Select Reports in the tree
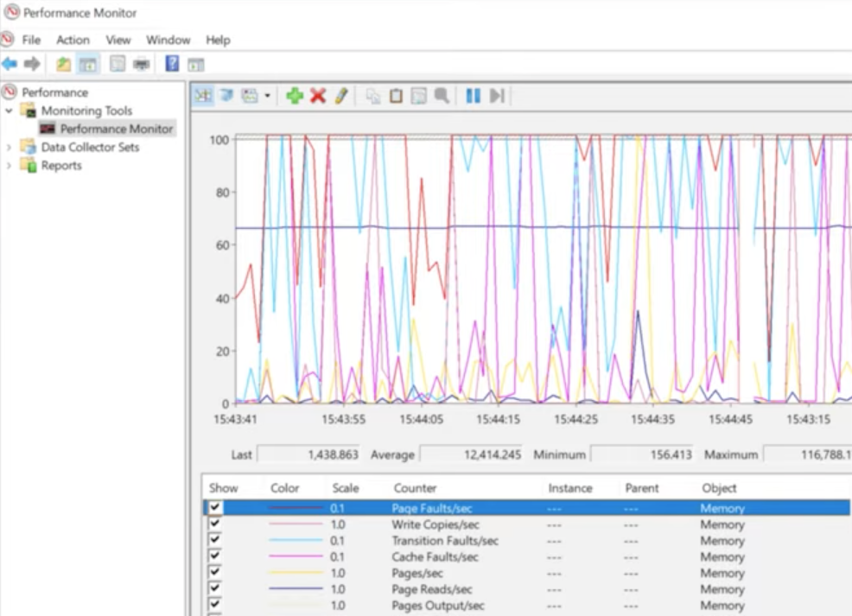Screen dimensions: 852x616 click(x=61, y=166)
